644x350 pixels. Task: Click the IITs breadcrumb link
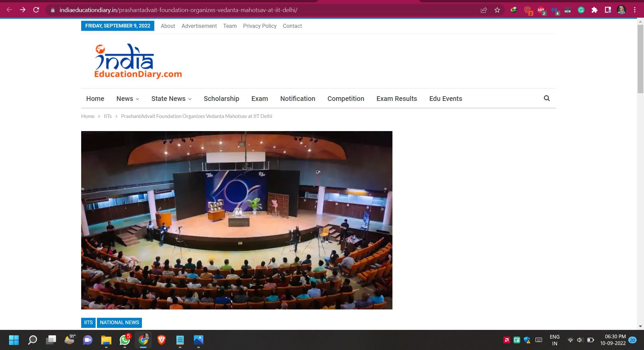tap(108, 116)
